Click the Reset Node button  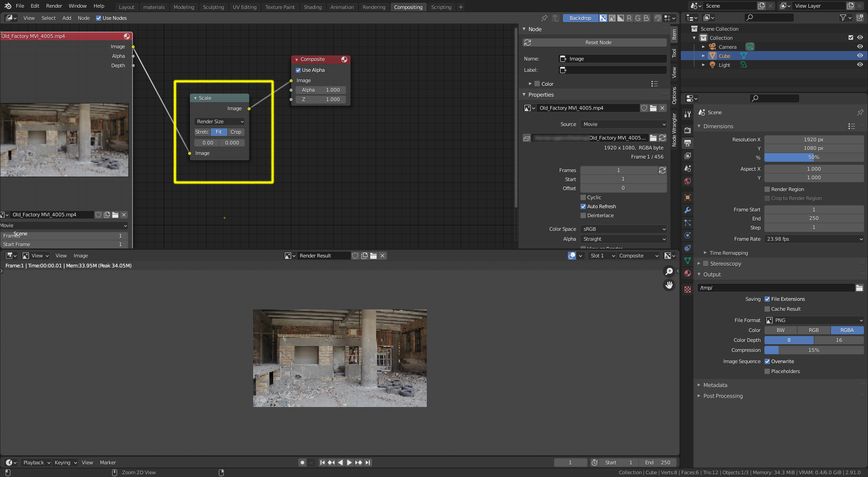coord(595,42)
